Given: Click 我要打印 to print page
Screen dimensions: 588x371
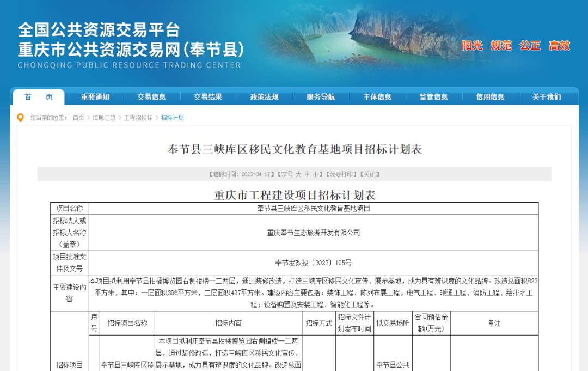Looking at the screenshot, I should [341, 174].
